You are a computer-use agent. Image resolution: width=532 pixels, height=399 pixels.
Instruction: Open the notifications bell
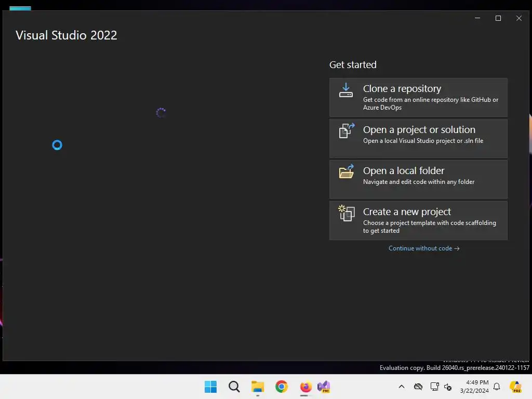(x=497, y=387)
